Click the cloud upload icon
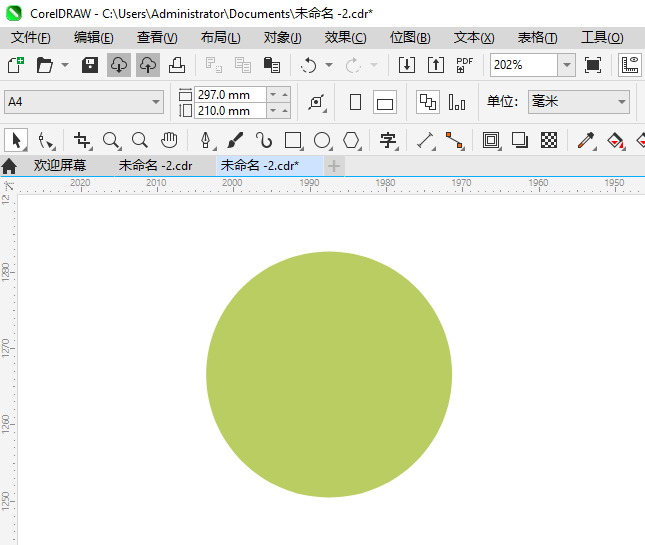 [148, 65]
